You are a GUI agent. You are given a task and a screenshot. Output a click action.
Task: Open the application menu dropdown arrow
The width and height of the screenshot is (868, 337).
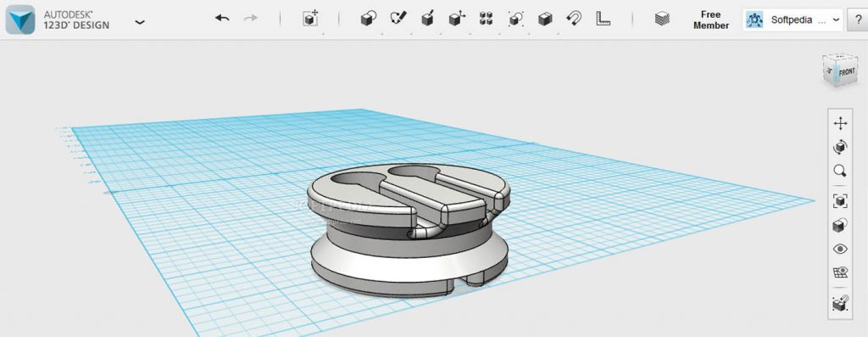[x=140, y=22]
